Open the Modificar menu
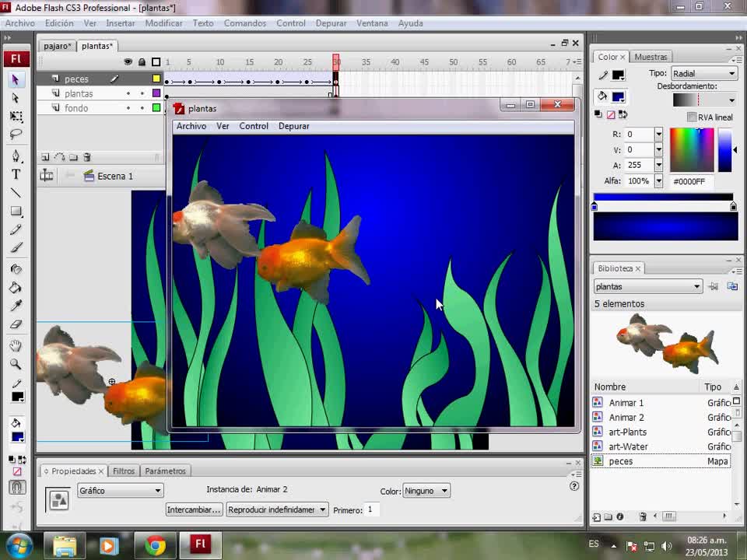 163,23
